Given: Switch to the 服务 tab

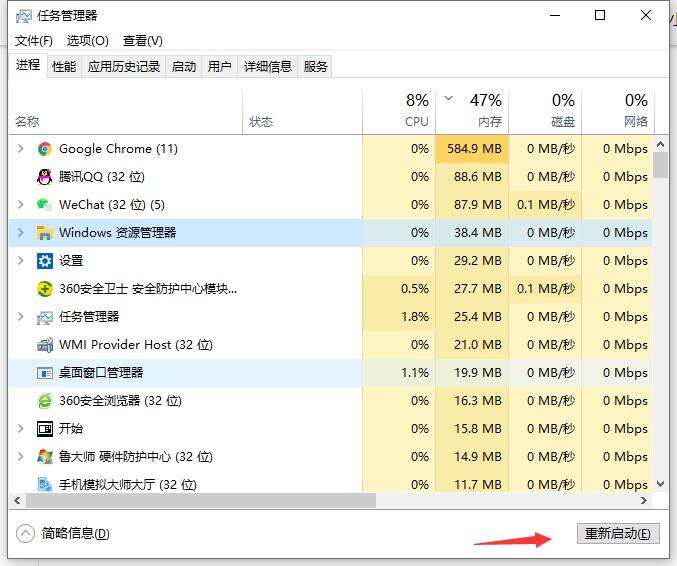Looking at the screenshot, I should coord(315,66).
